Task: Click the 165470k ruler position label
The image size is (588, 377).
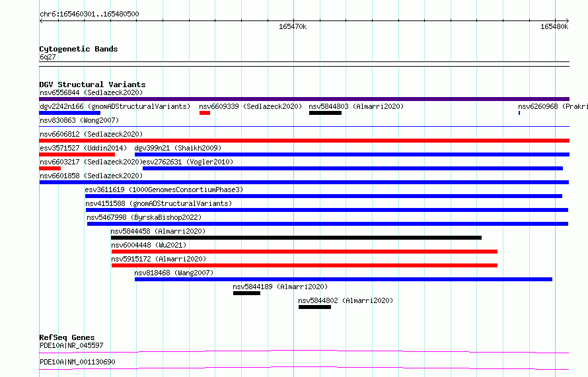Action: [293, 26]
